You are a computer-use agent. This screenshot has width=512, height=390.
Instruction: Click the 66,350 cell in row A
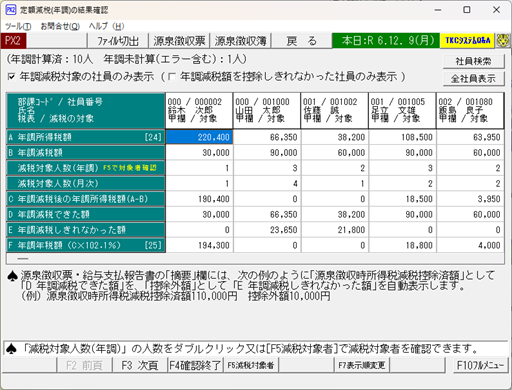pyautogui.click(x=267, y=137)
